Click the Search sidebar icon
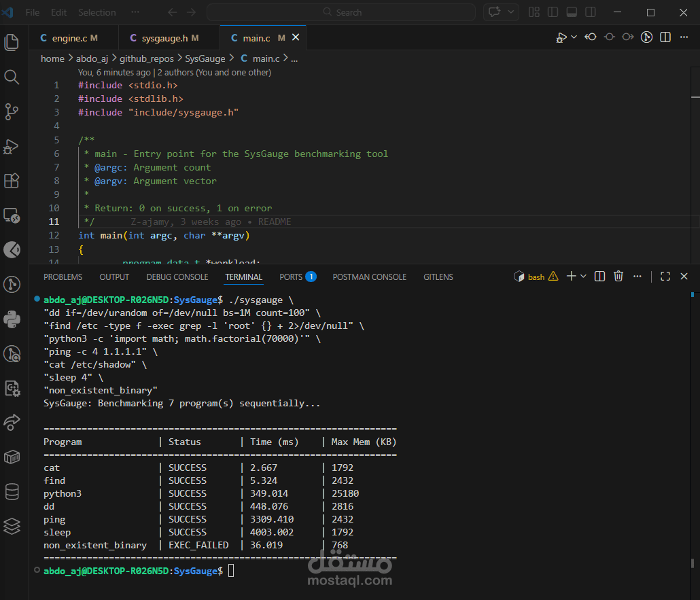 click(12, 77)
